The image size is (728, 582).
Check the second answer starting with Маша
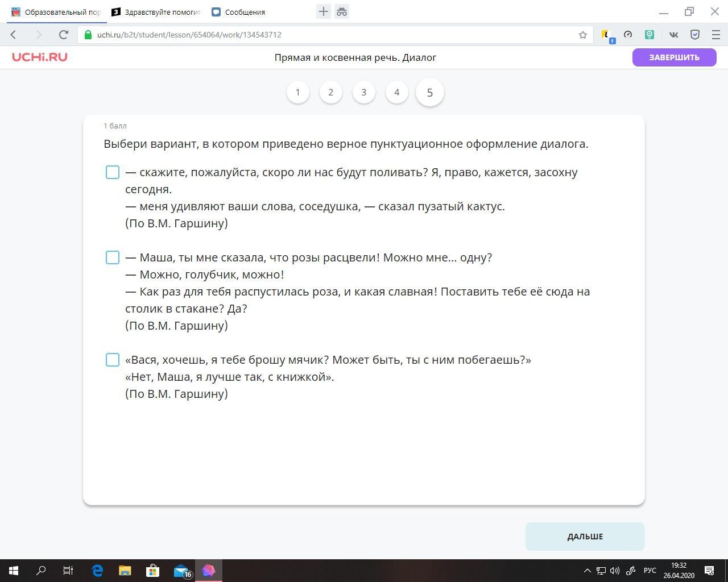click(113, 257)
